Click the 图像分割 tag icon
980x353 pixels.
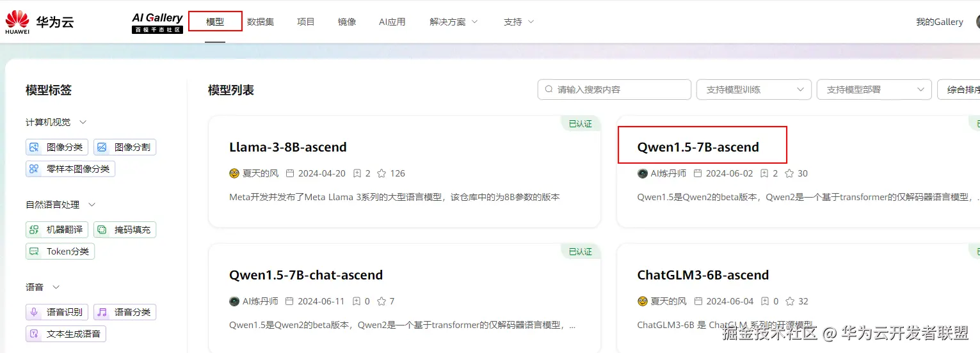click(102, 147)
